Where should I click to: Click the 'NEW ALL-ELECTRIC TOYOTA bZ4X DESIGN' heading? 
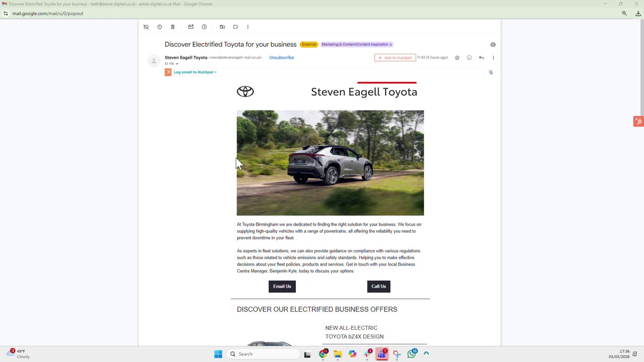(354, 332)
